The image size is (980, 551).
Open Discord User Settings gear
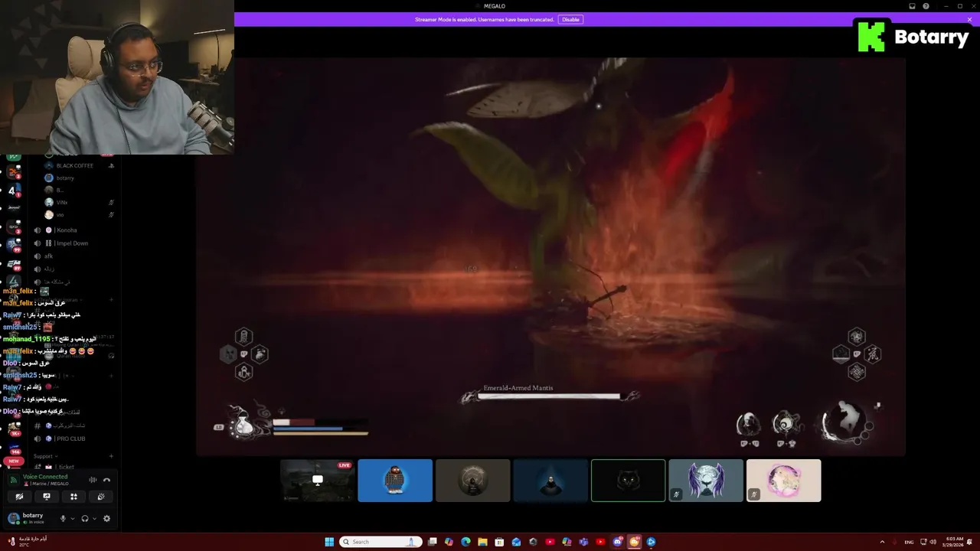tap(106, 518)
